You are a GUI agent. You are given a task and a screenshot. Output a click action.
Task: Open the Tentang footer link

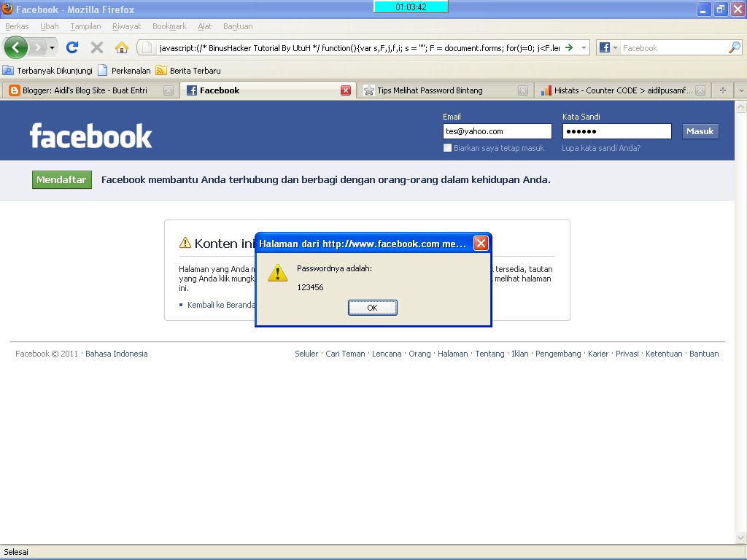tap(489, 354)
